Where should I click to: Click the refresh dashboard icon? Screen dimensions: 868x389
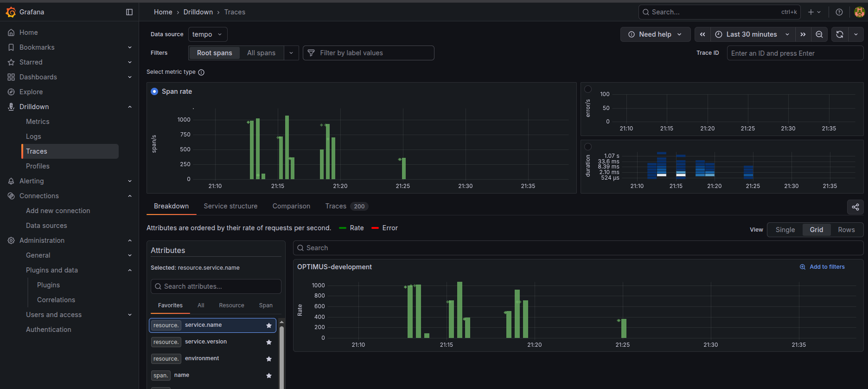click(x=839, y=34)
